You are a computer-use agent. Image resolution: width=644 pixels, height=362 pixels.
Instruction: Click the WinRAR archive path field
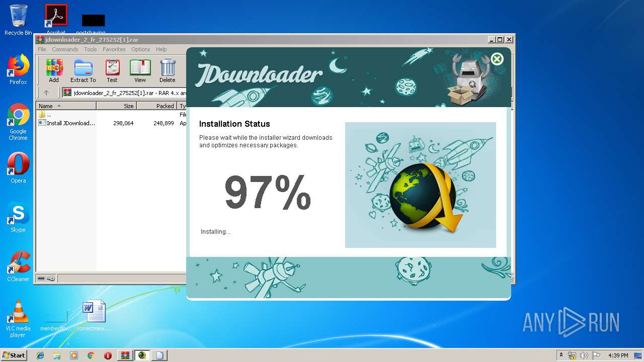[124, 93]
